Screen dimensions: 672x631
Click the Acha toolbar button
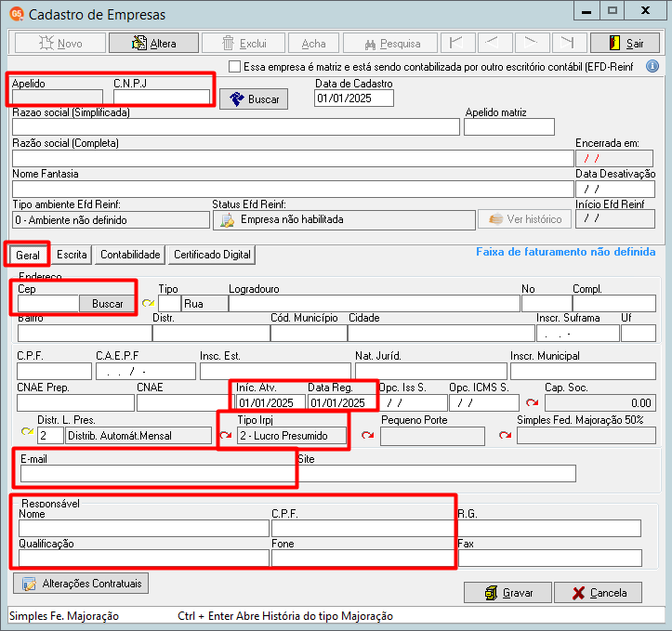313,43
